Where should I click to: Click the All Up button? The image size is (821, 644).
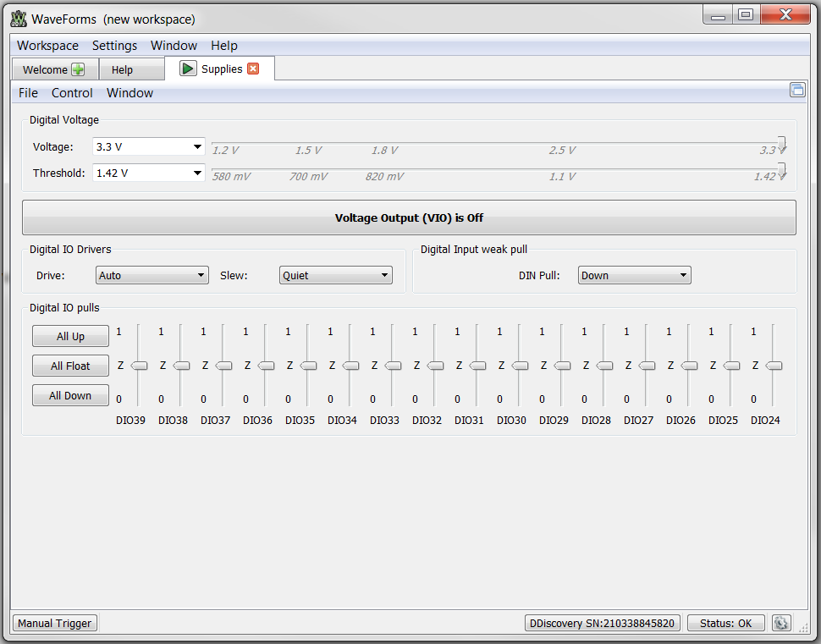click(71, 336)
